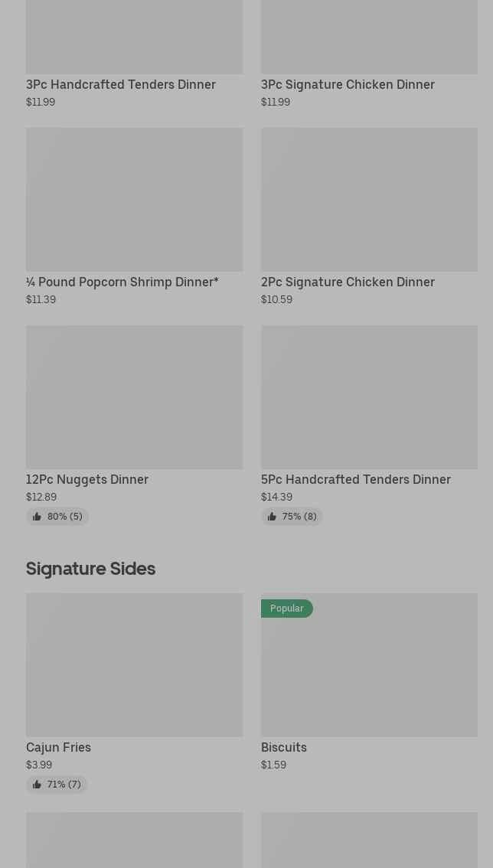Viewport: 493px width, 868px height.
Task: Click thumbs-up icon on 5Pc Handcrafted Tenders Dinner
Action: click(x=272, y=517)
